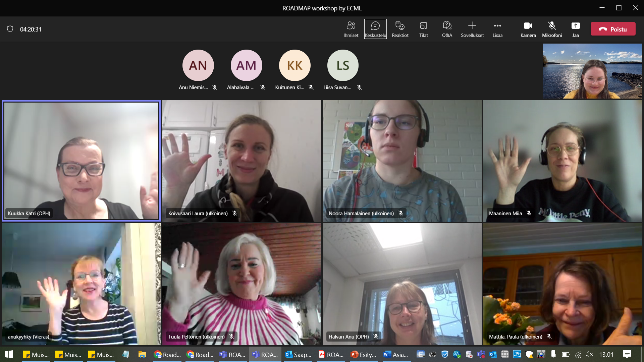Leave meeting with the Poistu button
The height and width of the screenshot is (362, 644).
(613, 29)
